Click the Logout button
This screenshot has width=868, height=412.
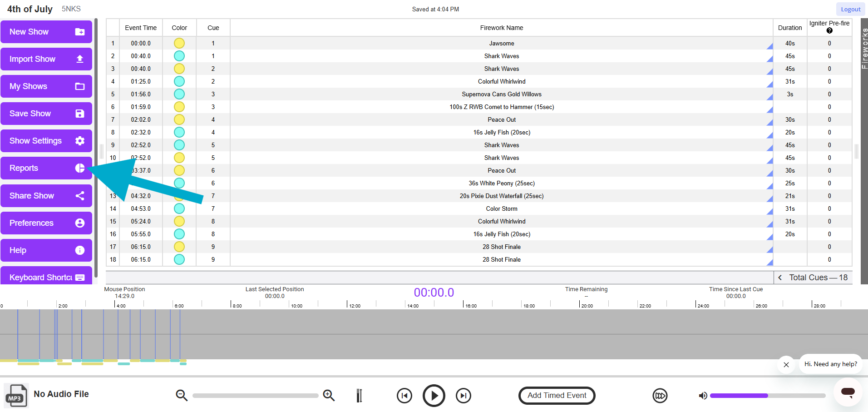pyautogui.click(x=850, y=9)
